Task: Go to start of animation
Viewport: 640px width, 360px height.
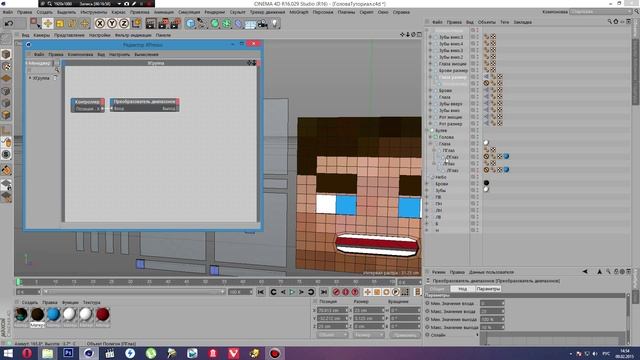Action: 261,292
